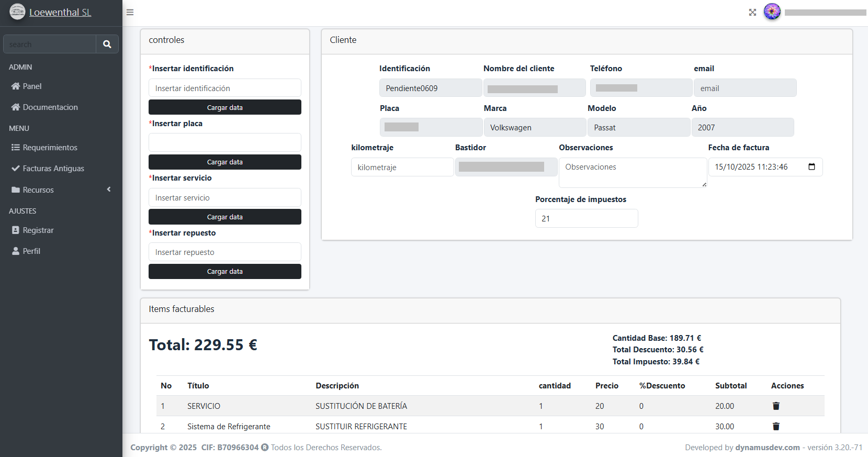The height and width of the screenshot is (457, 868).
Task: Open Panel from the sidebar
Action: point(32,86)
